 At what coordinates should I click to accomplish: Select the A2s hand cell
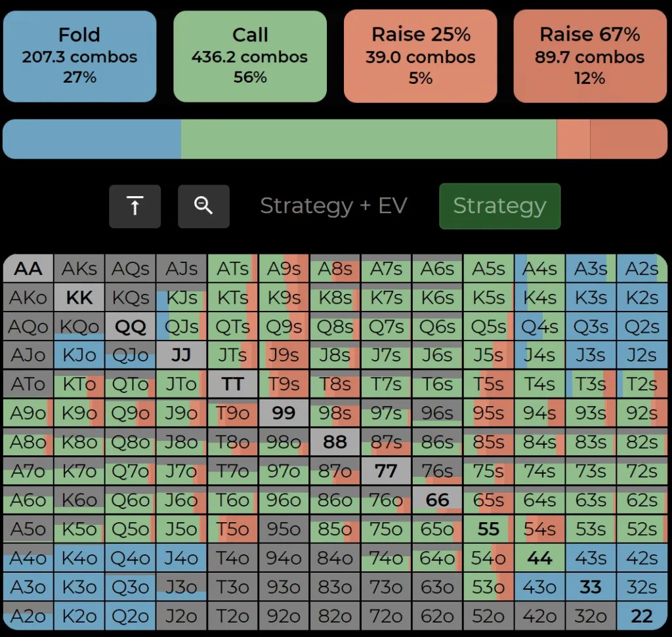click(642, 268)
